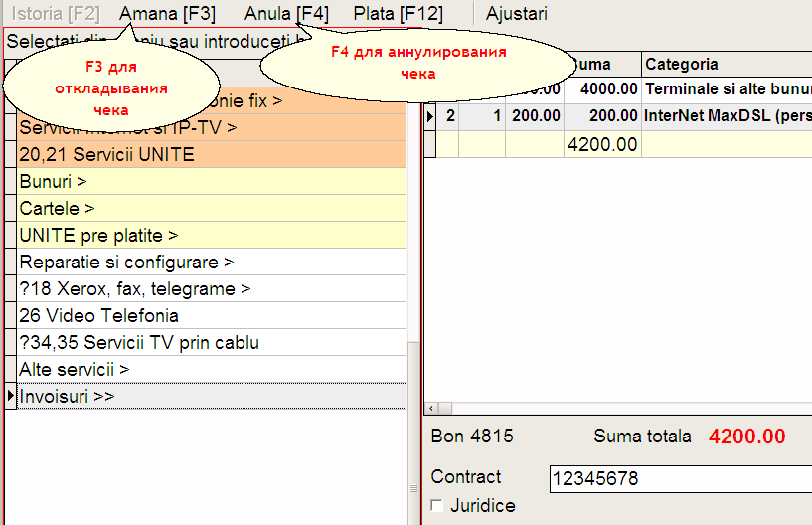Select 26 Video Telefonia row

(x=212, y=316)
